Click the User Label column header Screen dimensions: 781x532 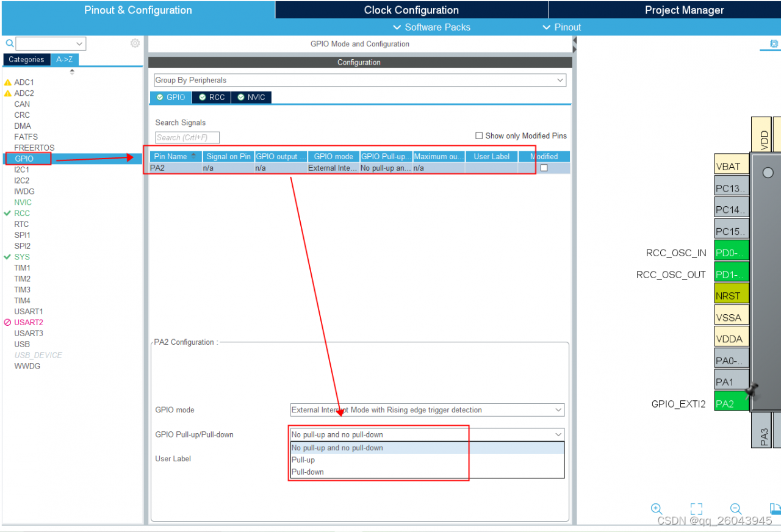click(492, 156)
